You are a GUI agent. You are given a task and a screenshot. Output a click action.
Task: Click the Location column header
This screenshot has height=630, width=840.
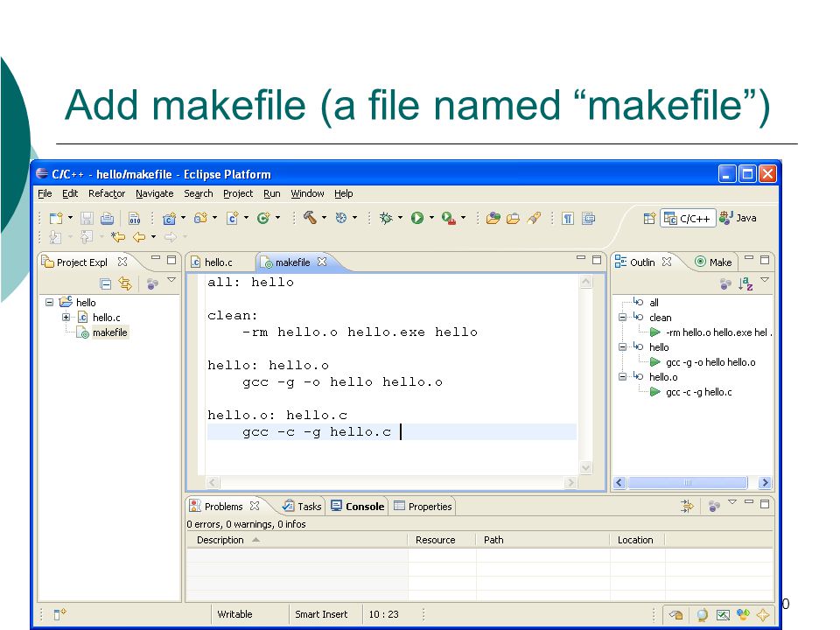click(x=638, y=540)
